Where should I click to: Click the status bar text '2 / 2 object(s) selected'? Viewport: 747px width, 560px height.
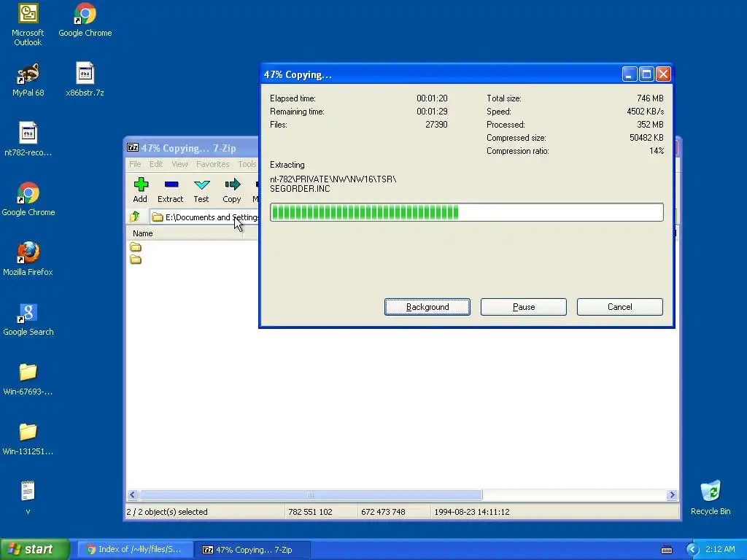click(167, 512)
